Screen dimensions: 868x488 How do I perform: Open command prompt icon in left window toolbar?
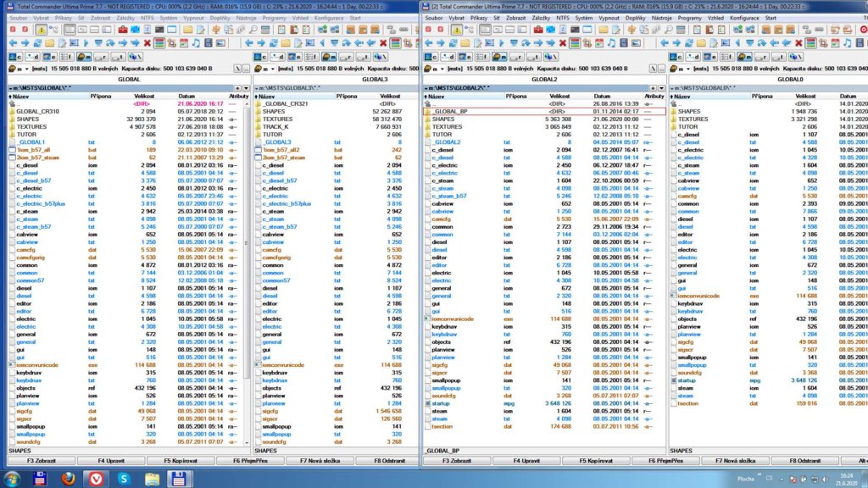[x=159, y=30]
